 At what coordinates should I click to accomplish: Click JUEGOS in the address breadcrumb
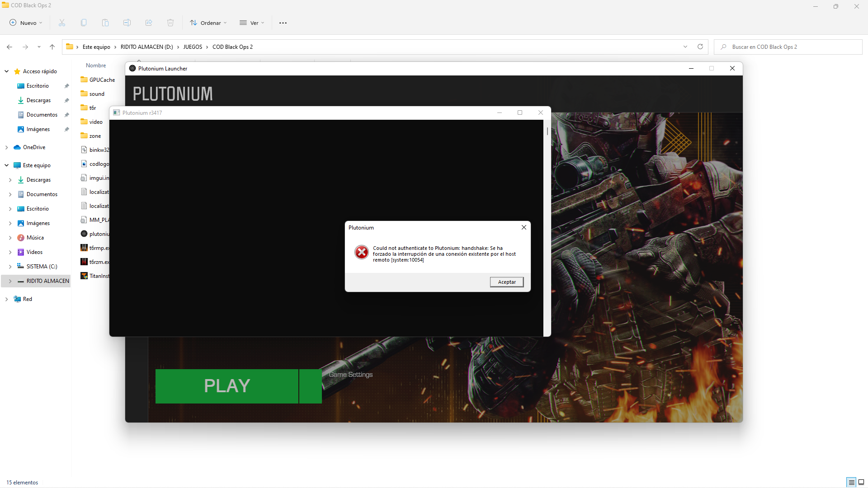click(x=193, y=47)
